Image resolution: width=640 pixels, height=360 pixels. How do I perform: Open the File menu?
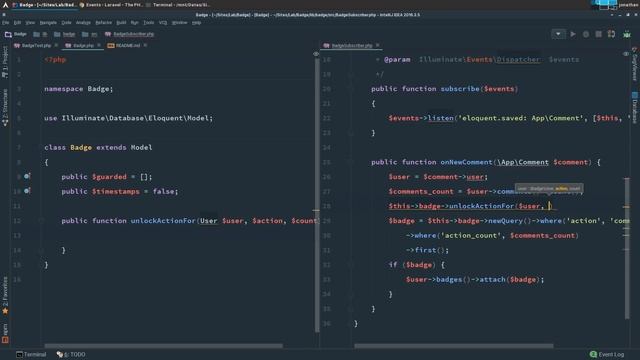(6, 23)
